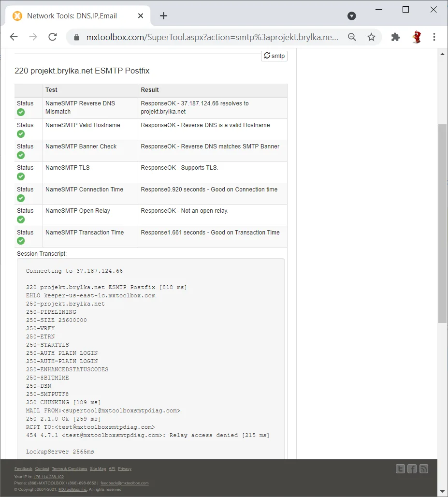448x497 pixels.
Task: Click green check for Open Relay
Action: (21, 219)
